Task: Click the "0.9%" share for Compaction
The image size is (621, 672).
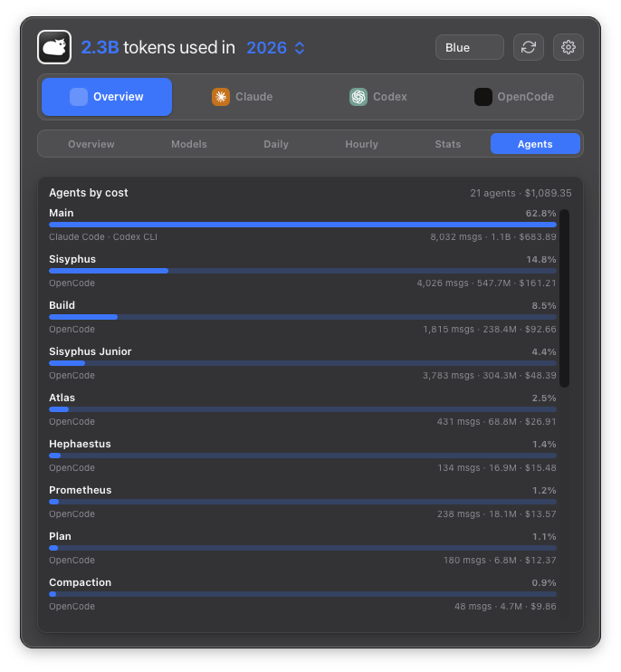Action: pos(544,583)
